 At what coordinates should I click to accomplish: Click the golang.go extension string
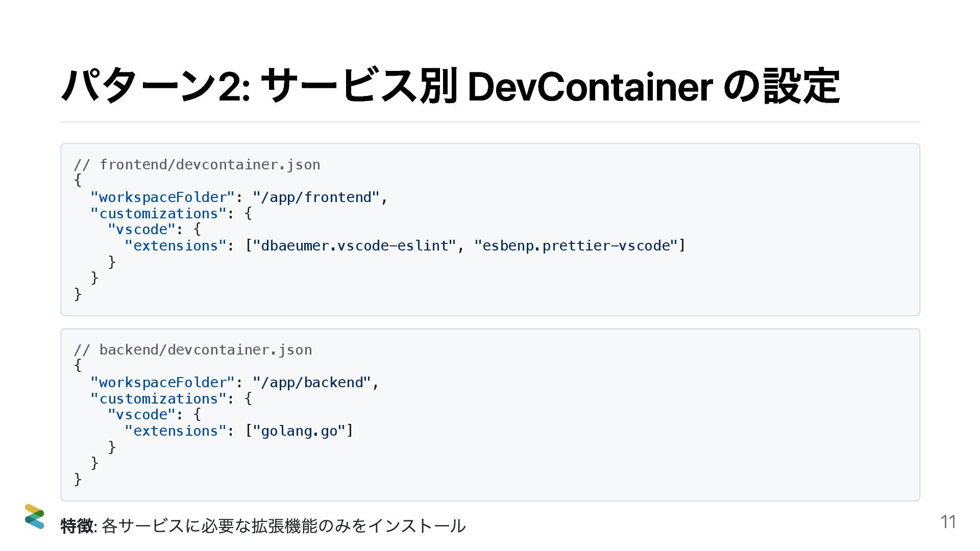299,431
